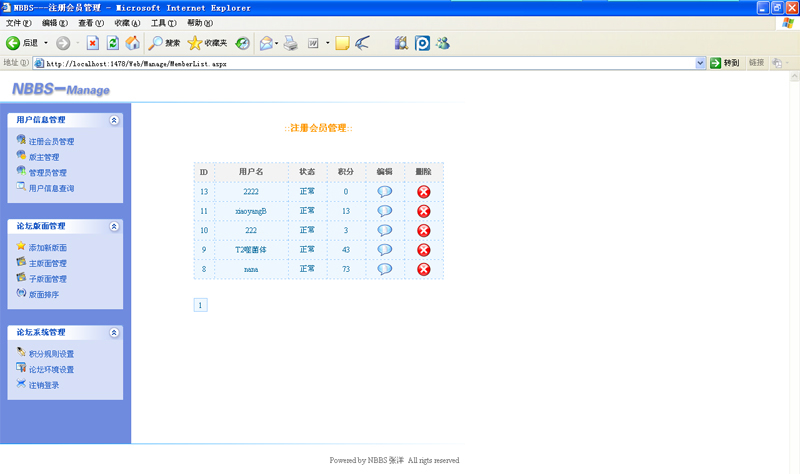Open the 工具(T) menu
800x474 pixels.
(x=163, y=23)
